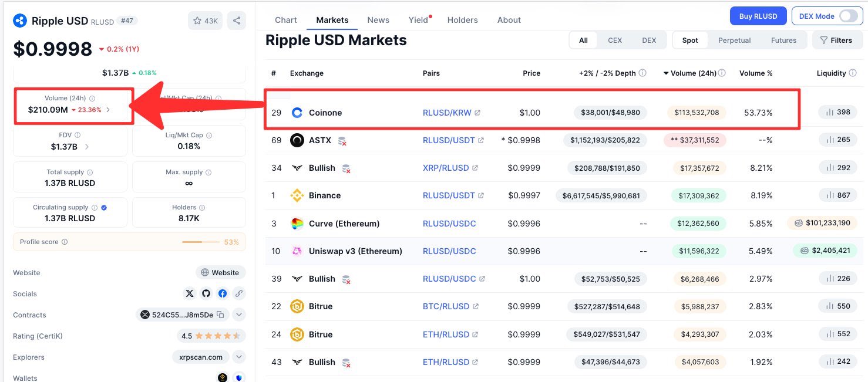Switch to the Chart tab
868x382 pixels.
[286, 20]
